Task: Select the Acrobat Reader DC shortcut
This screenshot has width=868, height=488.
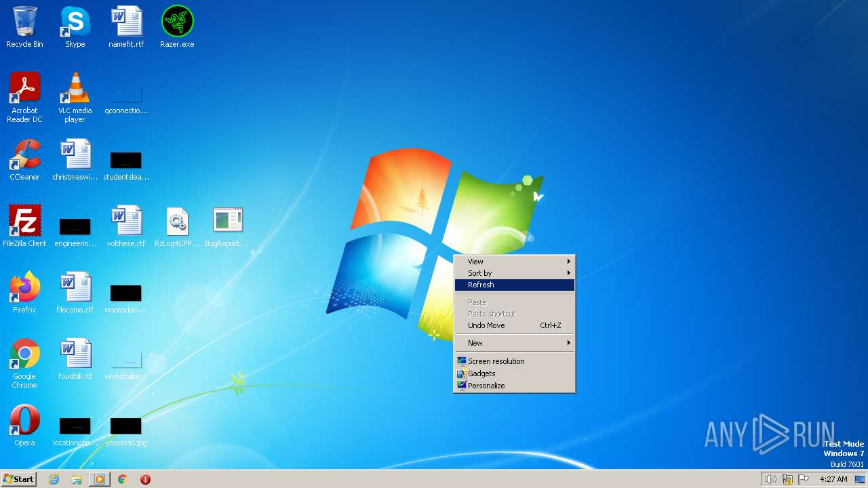Action: [24, 98]
